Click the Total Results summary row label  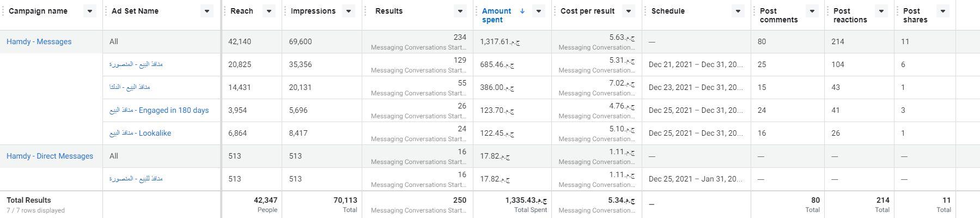pyautogui.click(x=28, y=200)
